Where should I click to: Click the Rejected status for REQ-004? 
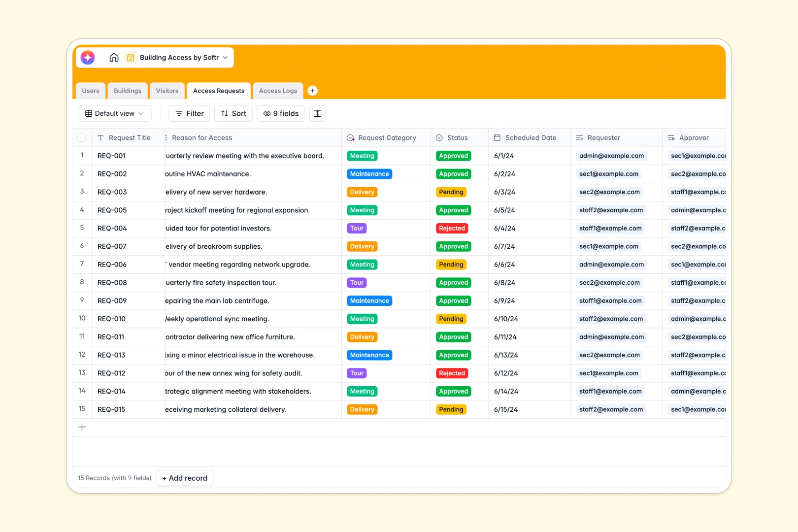[x=452, y=228]
